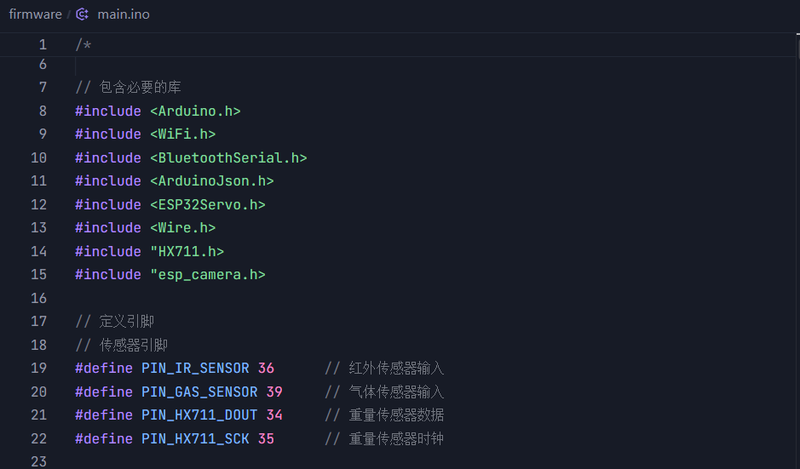This screenshot has height=469, width=800.
Task: Click the PIN_IR_SENSOR macro name
Action: coord(195,368)
